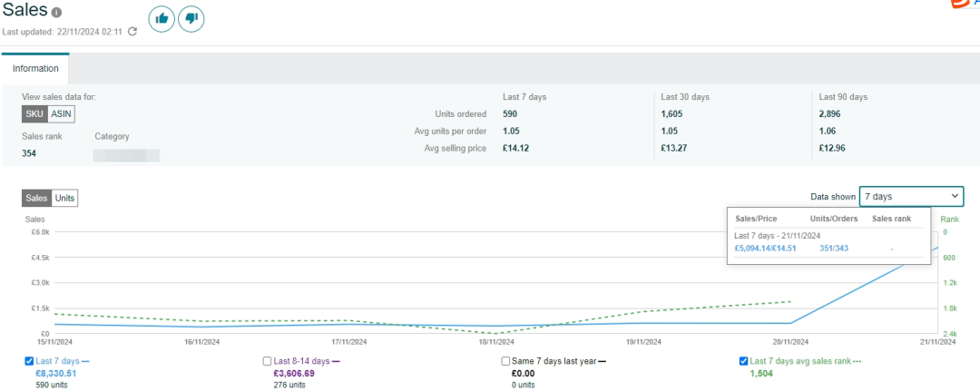Click the 18/11/2024 axis date label
980x391 pixels.
point(497,342)
